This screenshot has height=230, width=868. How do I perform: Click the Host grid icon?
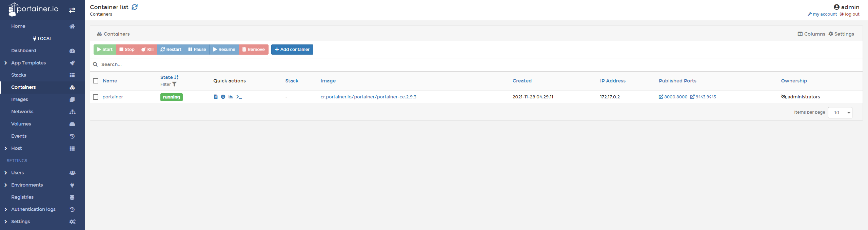click(72, 149)
